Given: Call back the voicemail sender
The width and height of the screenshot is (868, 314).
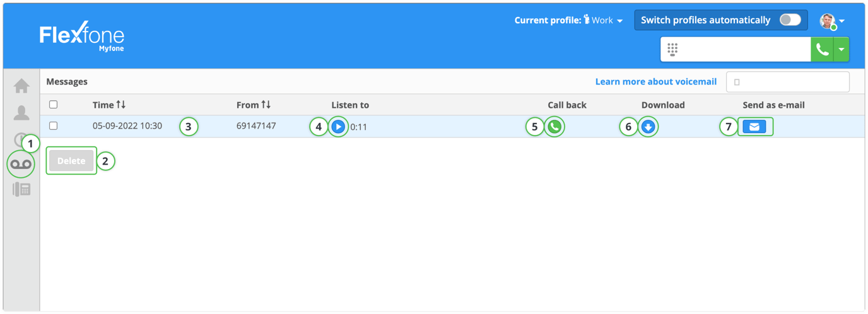Looking at the screenshot, I should click(x=554, y=127).
